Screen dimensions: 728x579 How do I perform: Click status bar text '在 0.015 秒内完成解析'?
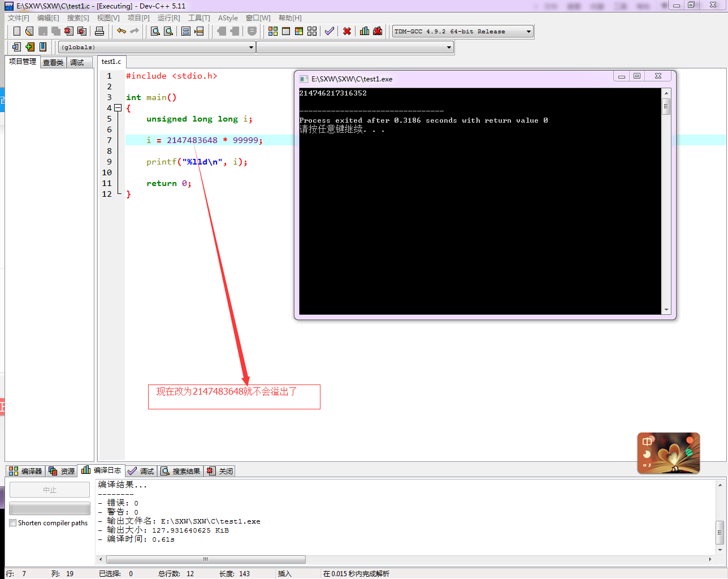pyautogui.click(x=356, y=573)
